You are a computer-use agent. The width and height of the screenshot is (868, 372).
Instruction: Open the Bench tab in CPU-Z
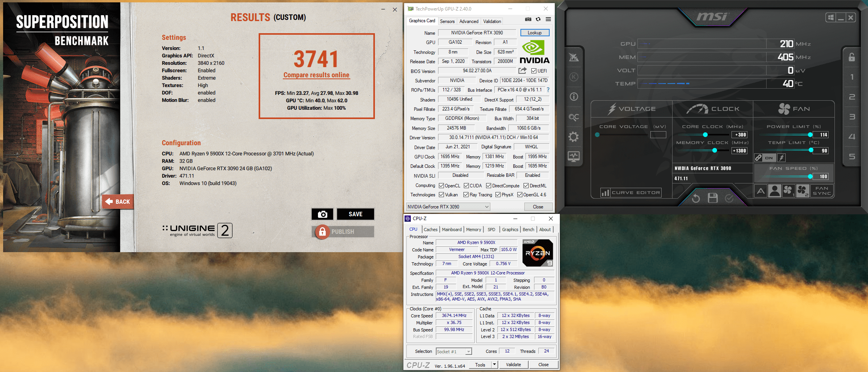click(528, 230)
